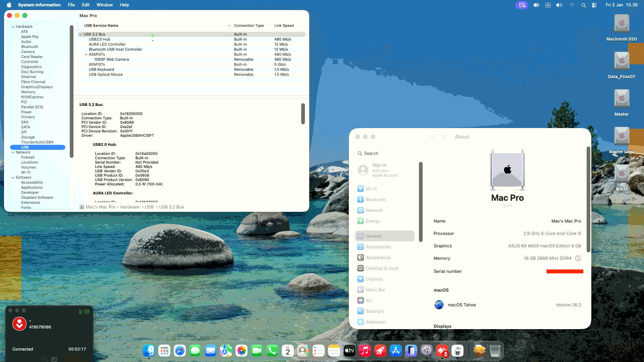Screen dimensions: 644x362
Task: Select the USB Optical Mouse device
Action: [x=192, y=74]
